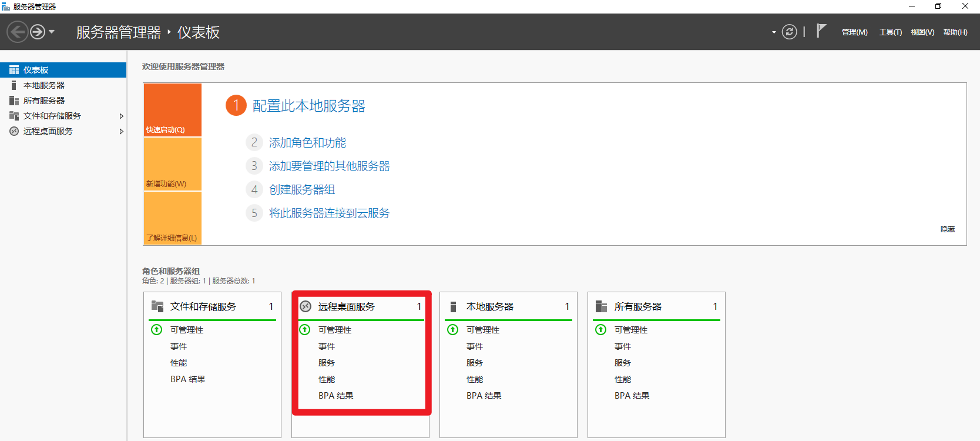
Task: Select 所有服务器 in the sidebar
Action: click(63, 101)
